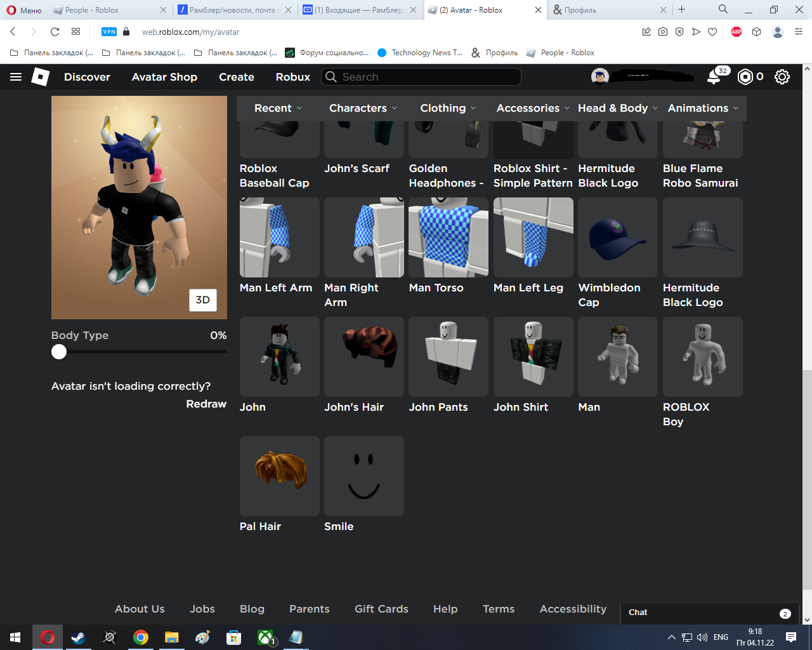Open Google Chrome from the taskbar

click(141, 637)
